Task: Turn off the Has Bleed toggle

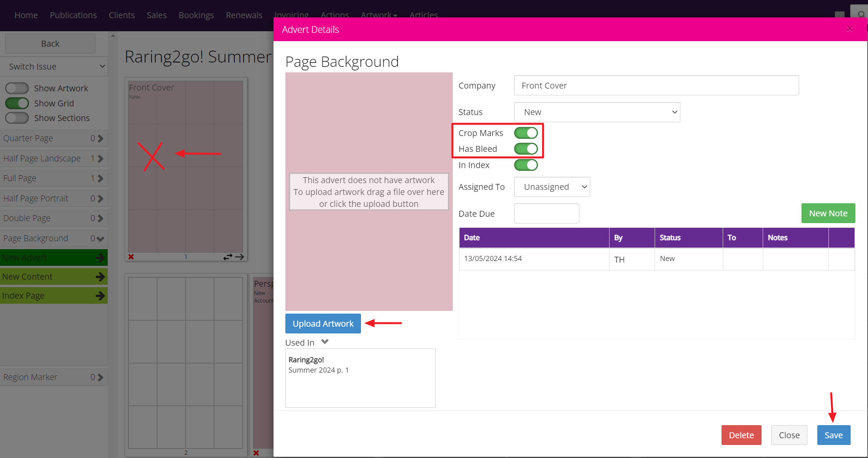Action: pos(526,149)
